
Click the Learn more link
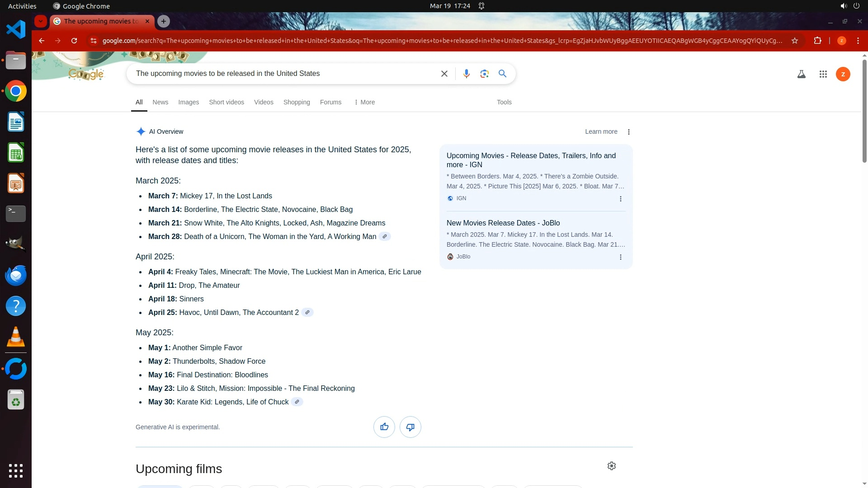coord(601,131)
